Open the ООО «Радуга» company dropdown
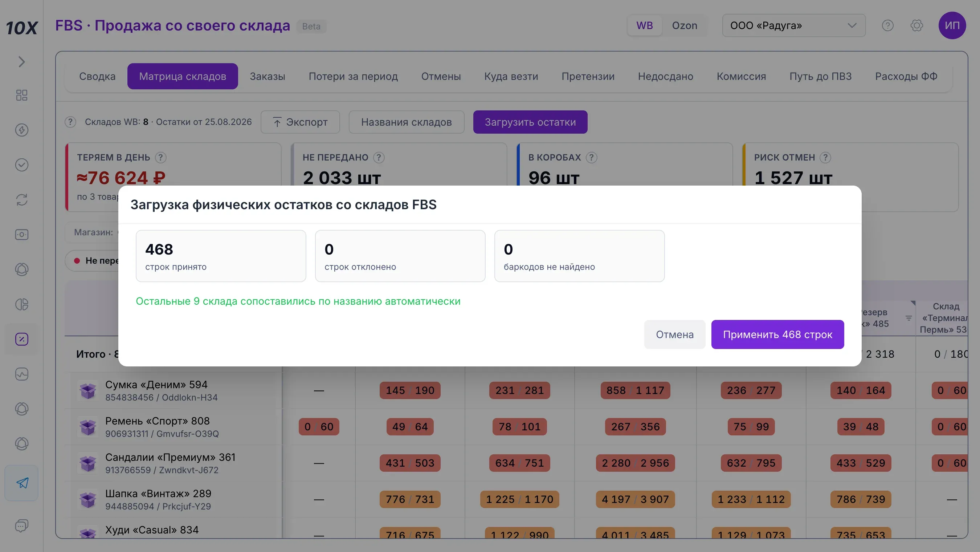 coord(793,25)
